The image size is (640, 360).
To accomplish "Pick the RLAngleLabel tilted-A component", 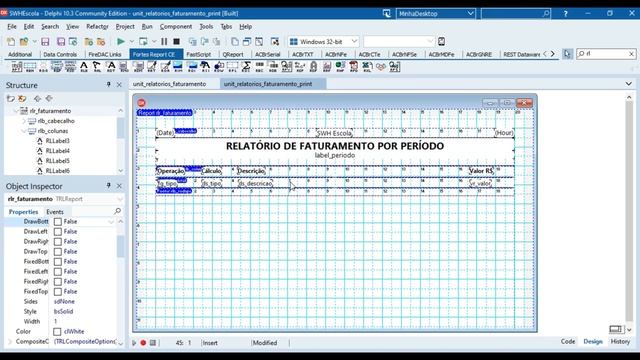I will (x=97, y=67).
